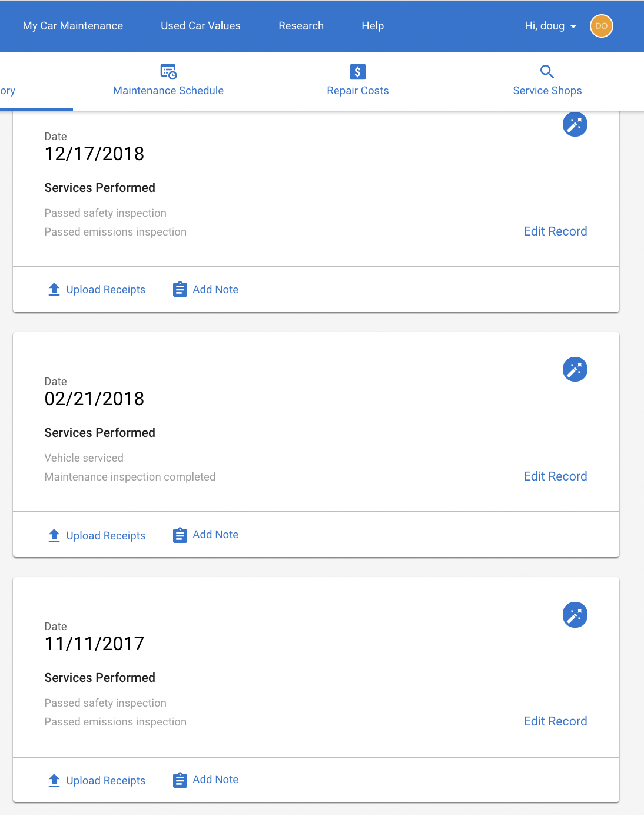Upload Receipts for 02/21/2018 record
Viewport: 644px width, 815px height.
[x=97, y=535]
